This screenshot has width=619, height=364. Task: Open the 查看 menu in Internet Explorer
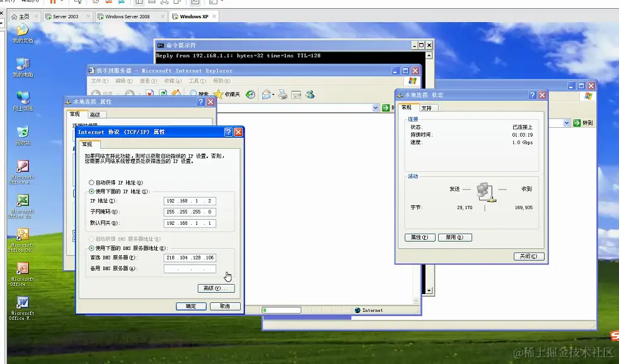pyautogui.click(x=148, y=81)
